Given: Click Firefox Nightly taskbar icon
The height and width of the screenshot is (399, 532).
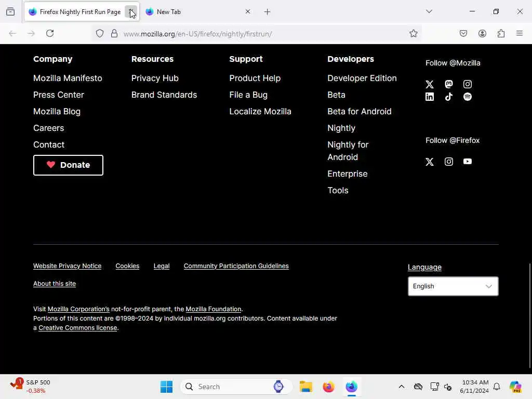Looking at the screenshot, I should 352,387.
